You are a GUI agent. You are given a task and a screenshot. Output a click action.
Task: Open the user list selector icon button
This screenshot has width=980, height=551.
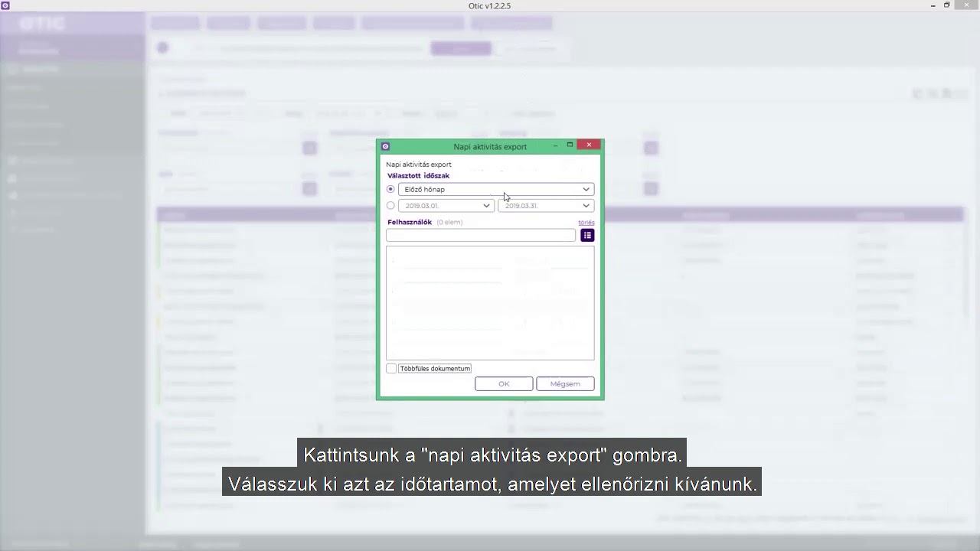pyautogui.click(x=587, y=235)
